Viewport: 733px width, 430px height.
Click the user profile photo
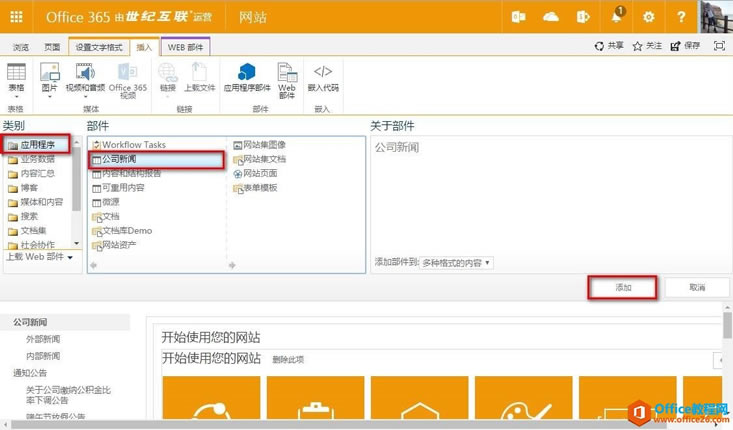pyautogui.click(x=715, y=17)
